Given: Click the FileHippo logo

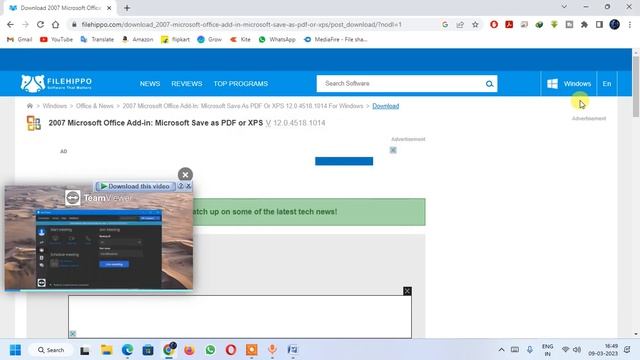Looking at the screenshot, I should (56, 83).
